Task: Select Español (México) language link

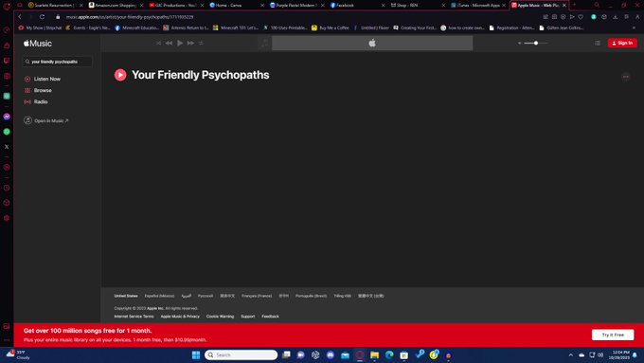Action: click(159, 296)
